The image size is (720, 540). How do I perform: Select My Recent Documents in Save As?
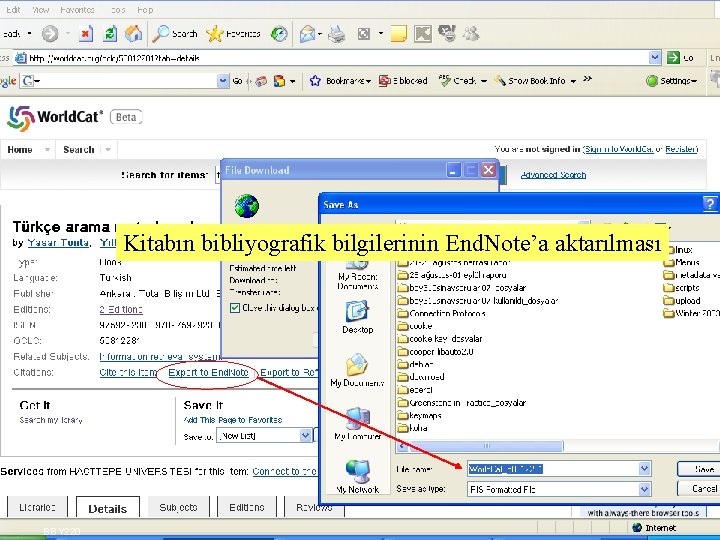coord(357,274)
